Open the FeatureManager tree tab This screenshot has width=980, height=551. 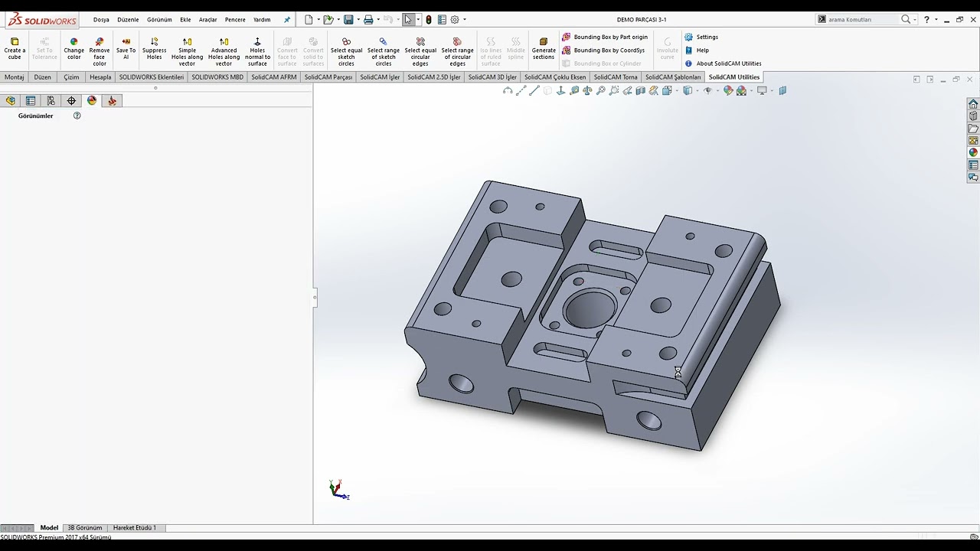(11, 101)
